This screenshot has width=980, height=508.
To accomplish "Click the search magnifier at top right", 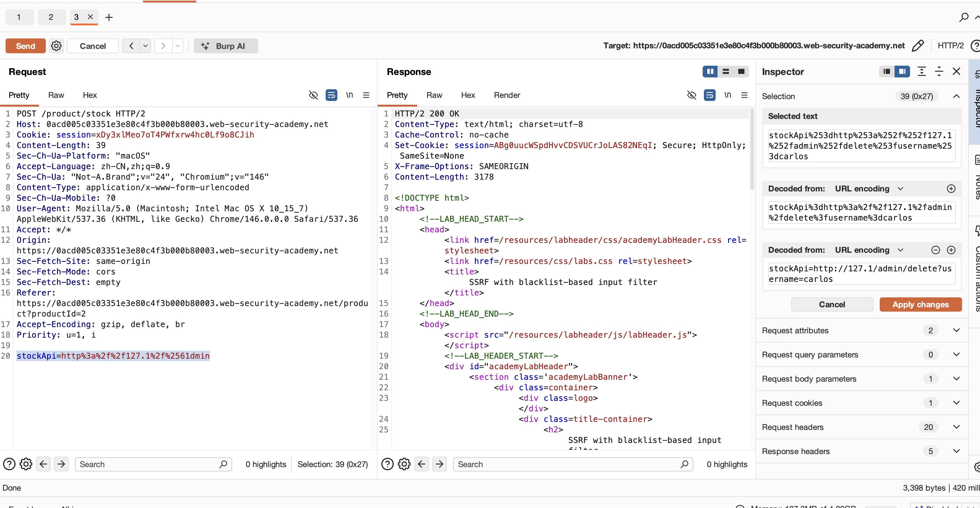I will (963, 17).
